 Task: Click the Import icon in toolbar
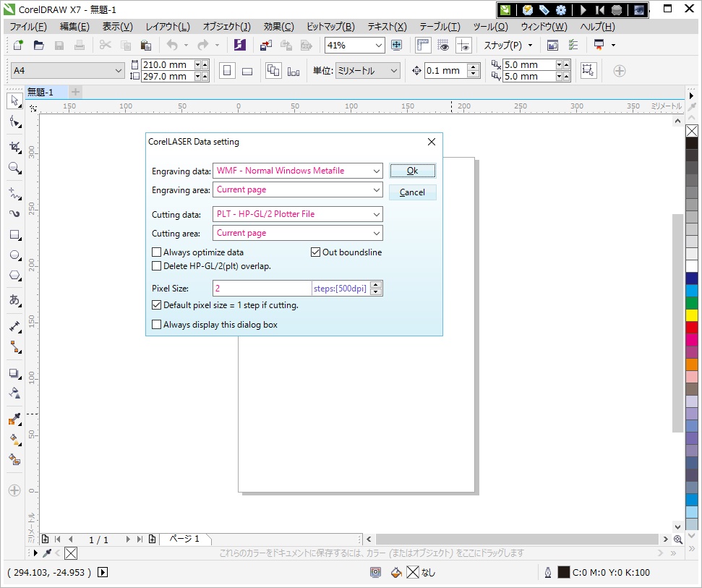coord(266,45)
